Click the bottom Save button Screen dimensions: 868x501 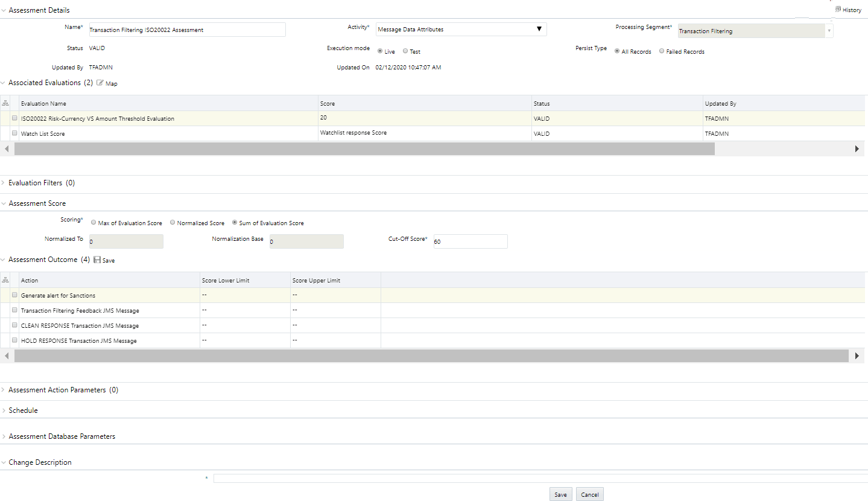click(x=560, y=494)
